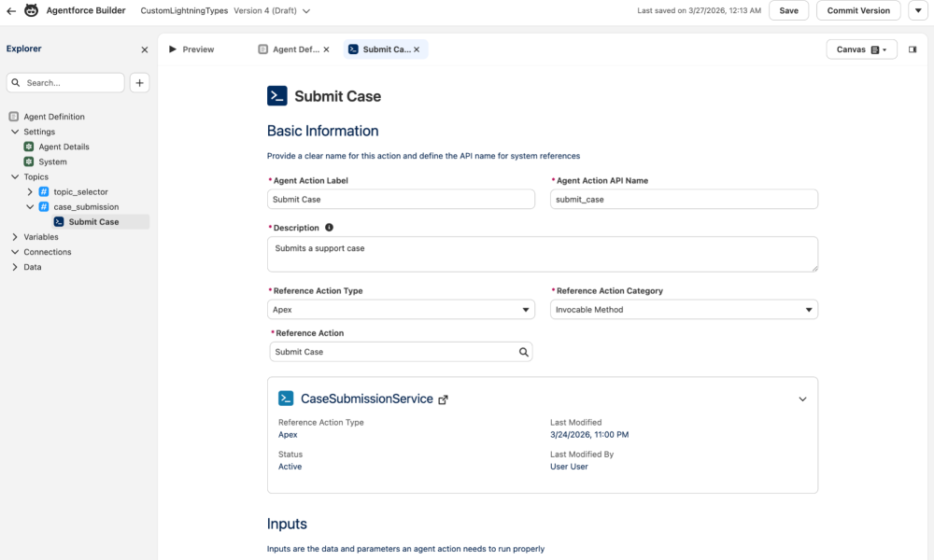Toggle the right side panel icon
The height and width of the screenshot is (560, 934).
coord(912,49)
